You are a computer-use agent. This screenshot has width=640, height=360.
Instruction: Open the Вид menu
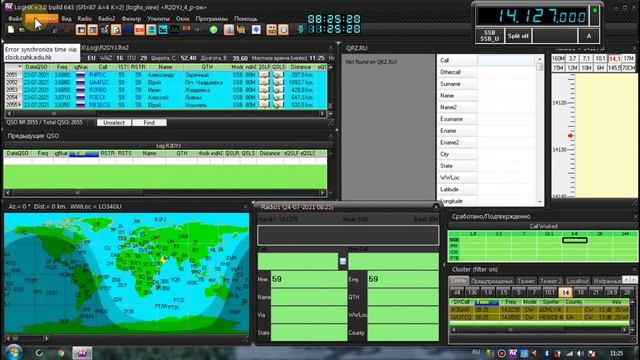tap(66, 19)
